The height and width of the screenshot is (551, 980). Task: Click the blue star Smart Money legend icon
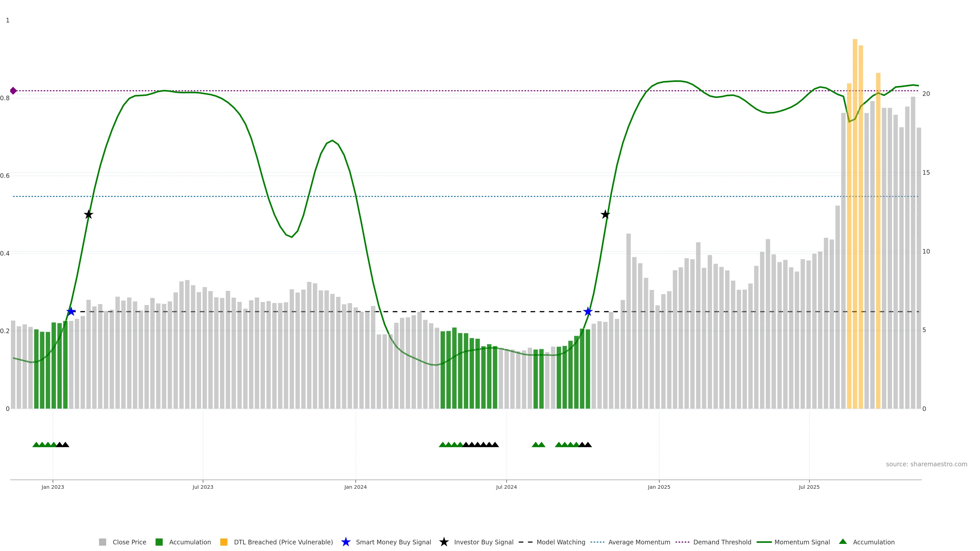tap(346, 542)
